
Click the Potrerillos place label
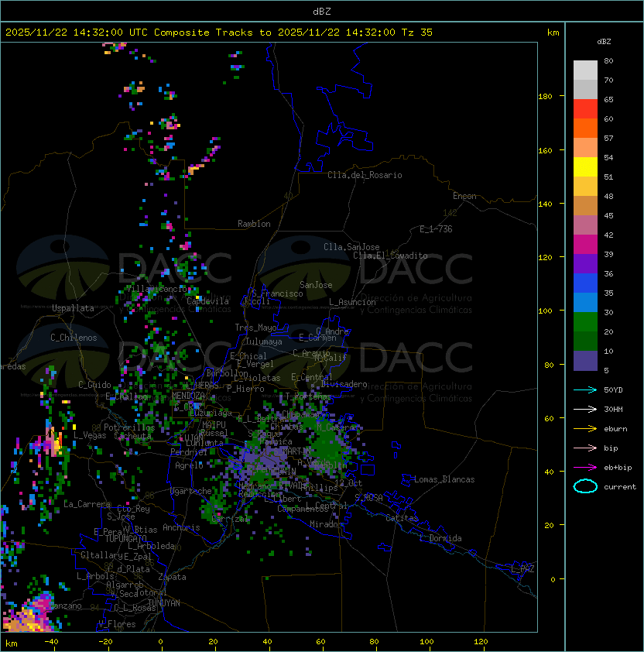tap(129, 427)
